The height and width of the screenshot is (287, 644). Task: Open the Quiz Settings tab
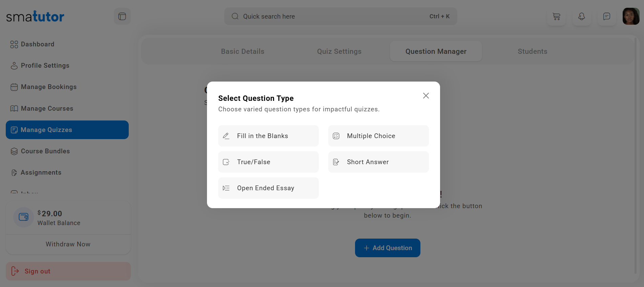[x=339, y=51]
